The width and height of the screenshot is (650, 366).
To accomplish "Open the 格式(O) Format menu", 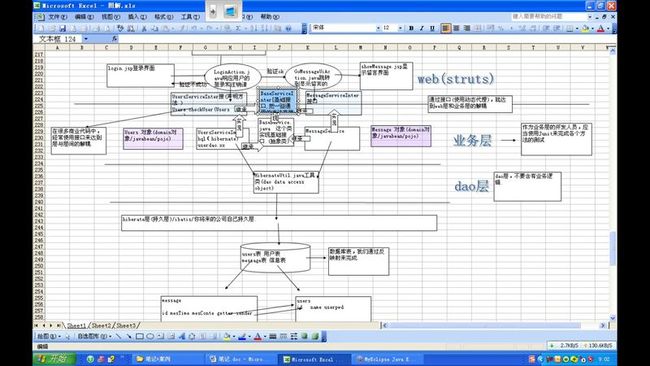I will click(164, 17).
